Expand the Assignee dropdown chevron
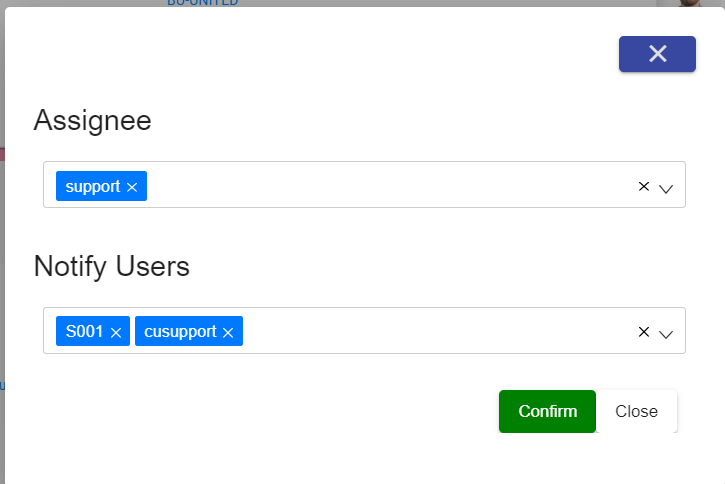 pyautogui.click(x=666, y=188)
